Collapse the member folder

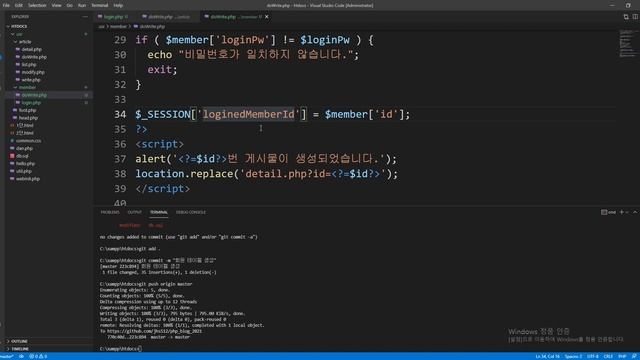click(x=27, y=87)
